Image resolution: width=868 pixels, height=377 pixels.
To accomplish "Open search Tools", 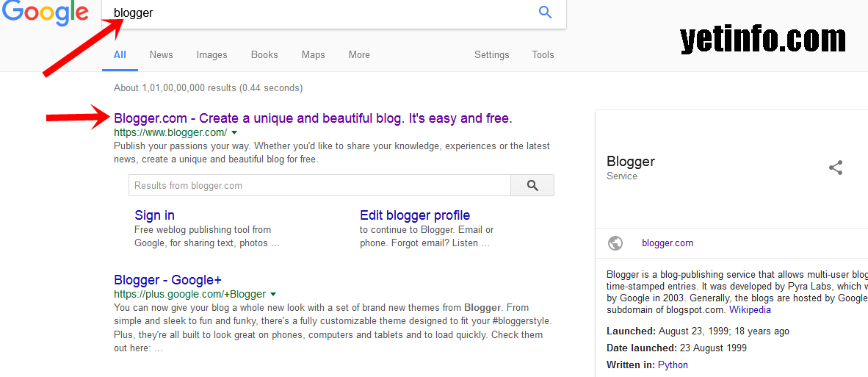I will tap(543, 54).
